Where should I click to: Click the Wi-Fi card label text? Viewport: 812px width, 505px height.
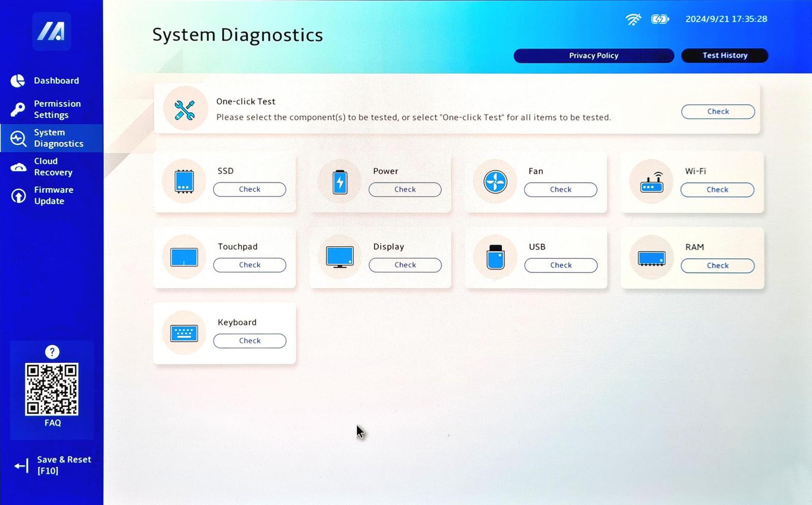pyautogui.click(x=695, y=171)
